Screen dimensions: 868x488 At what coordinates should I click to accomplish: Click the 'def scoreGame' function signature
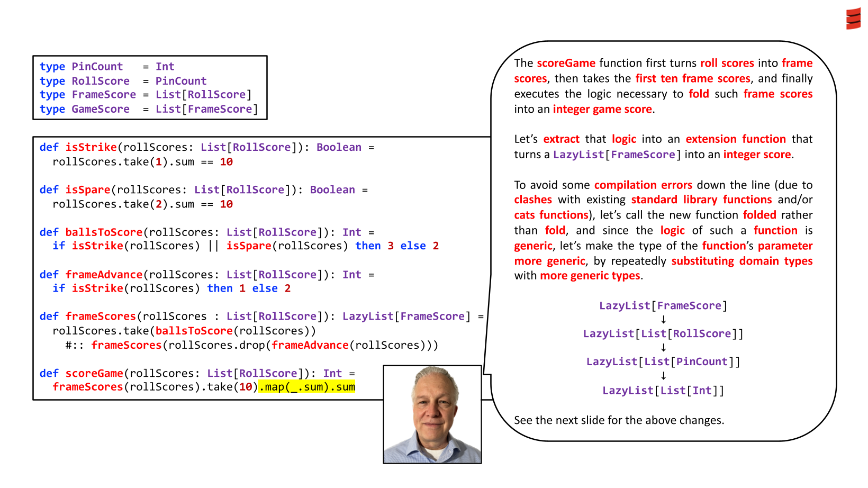coord(197,374)
